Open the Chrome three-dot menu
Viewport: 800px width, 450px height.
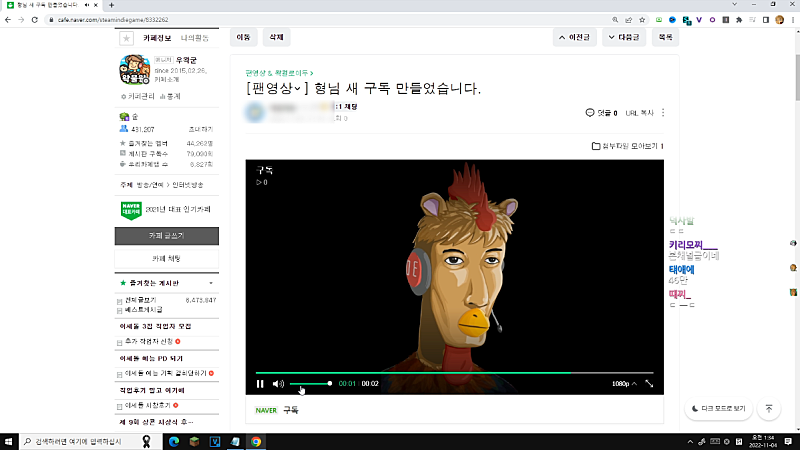pyautogui.click(x=793, y=20)
